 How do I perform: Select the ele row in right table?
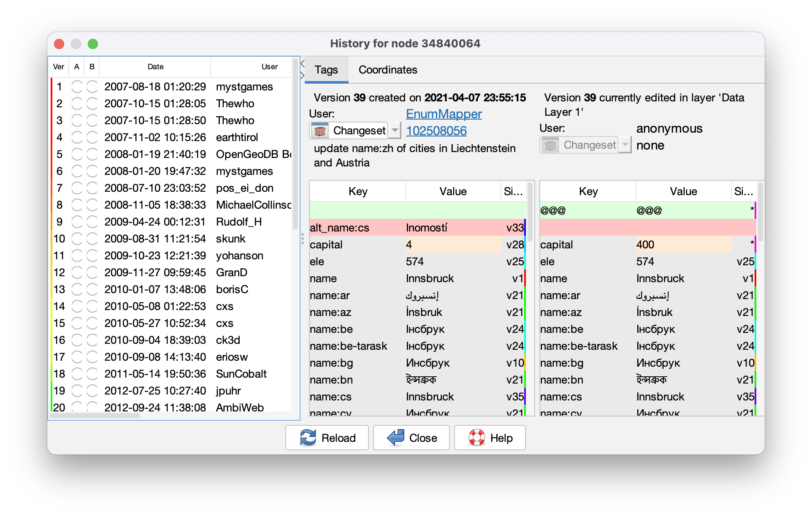(648, 261)
